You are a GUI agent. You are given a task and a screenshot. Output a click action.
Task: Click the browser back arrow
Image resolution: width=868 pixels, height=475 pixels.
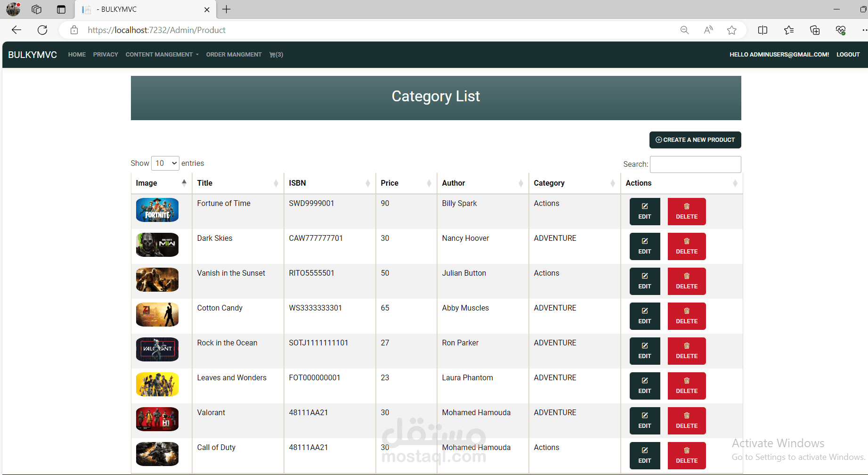(x=16, y=30)
